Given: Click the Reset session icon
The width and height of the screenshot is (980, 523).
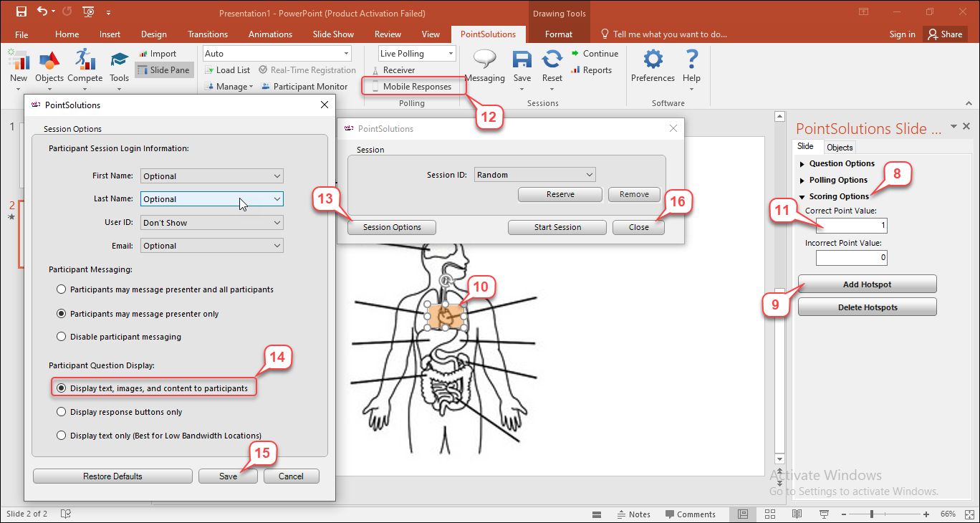Looking at the screenshot, I should click(552, 60).
